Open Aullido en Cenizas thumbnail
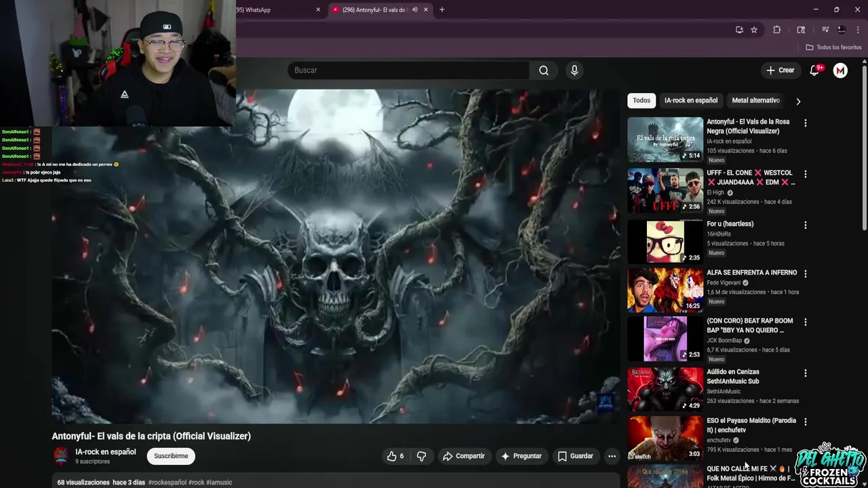The image size is (868, 488). tap(665, 390)
